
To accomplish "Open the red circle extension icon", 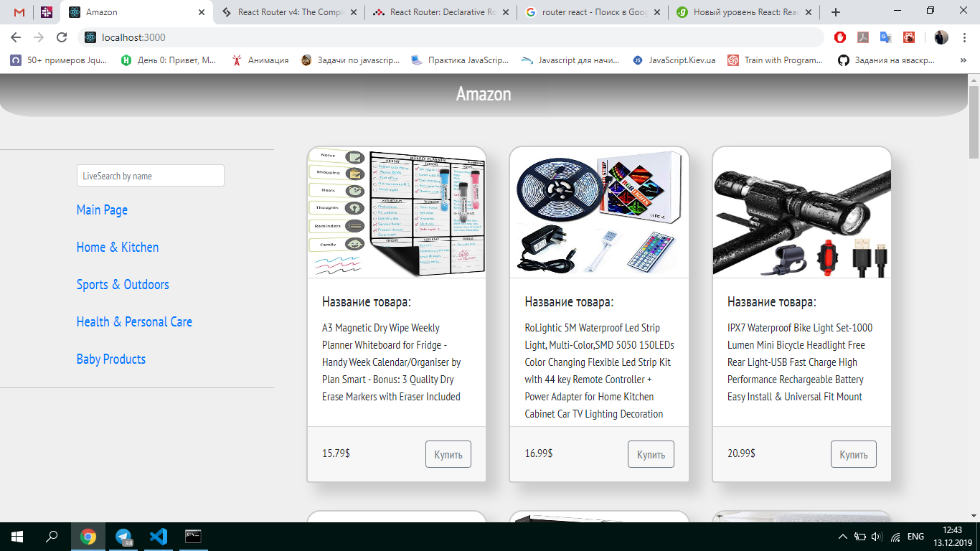I will [x=840, y=37].
